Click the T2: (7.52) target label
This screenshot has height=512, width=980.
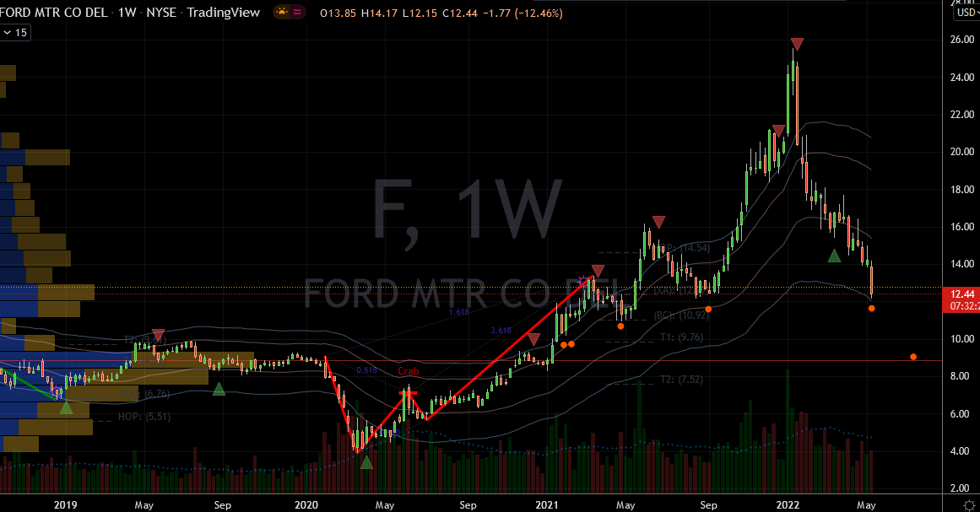tap(681, 379)
